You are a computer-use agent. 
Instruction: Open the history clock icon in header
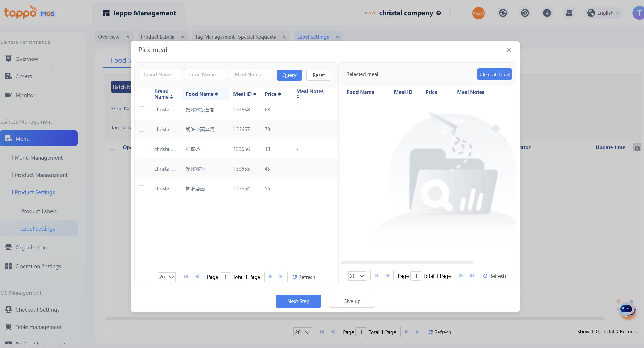pyautogui.click(x=525, y=13)
